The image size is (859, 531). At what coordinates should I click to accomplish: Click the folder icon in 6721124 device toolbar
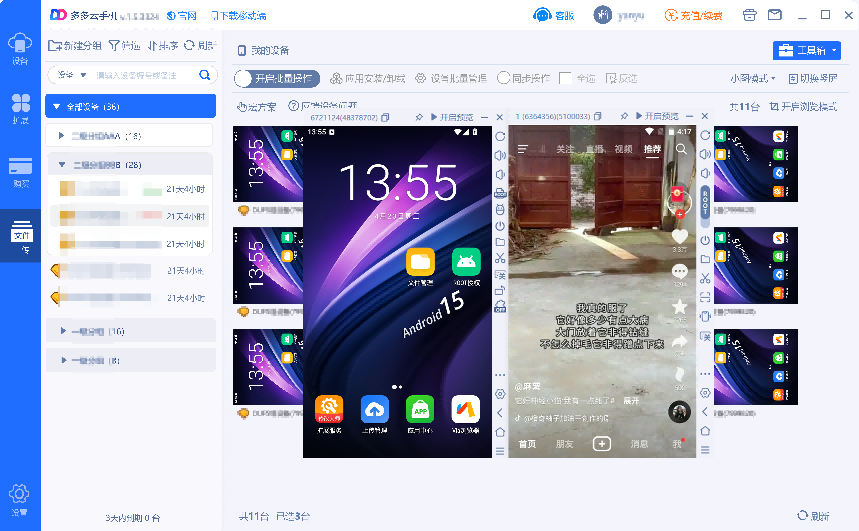click(500, 242)
